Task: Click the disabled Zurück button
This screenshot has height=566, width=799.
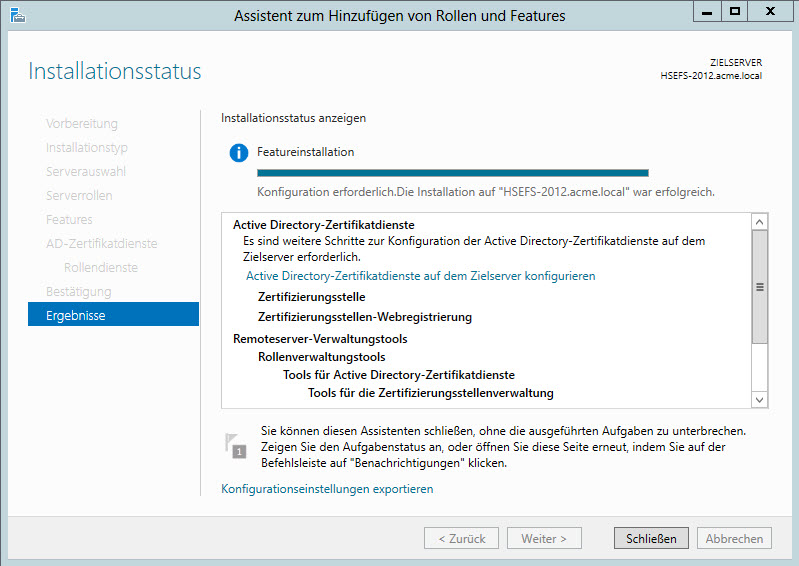Action: [x=461, y=538]
